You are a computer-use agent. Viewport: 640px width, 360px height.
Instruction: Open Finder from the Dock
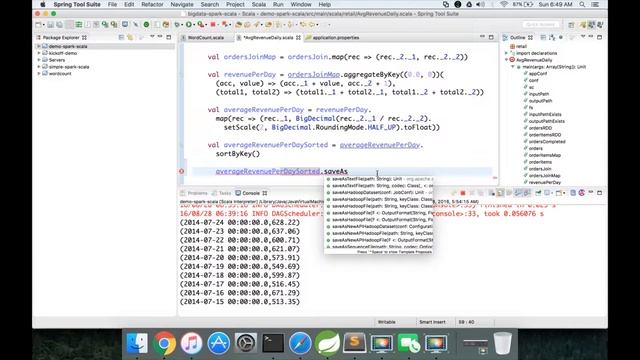tap(137, 343)
